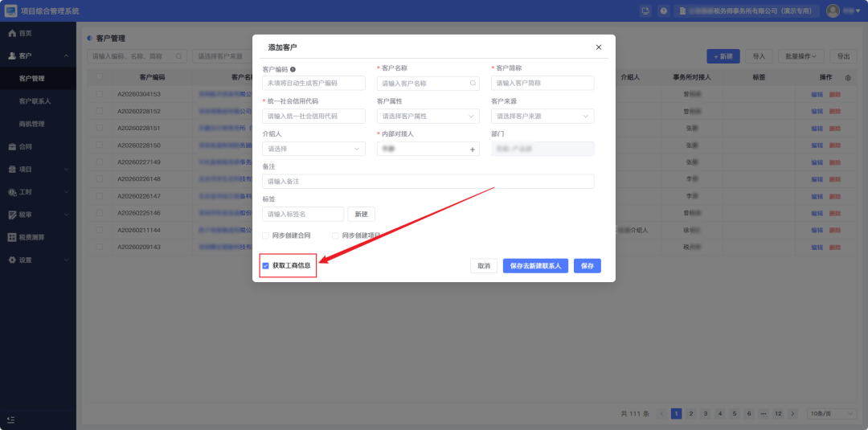
Task: Click the 导入 button
Action: [759, 56]
